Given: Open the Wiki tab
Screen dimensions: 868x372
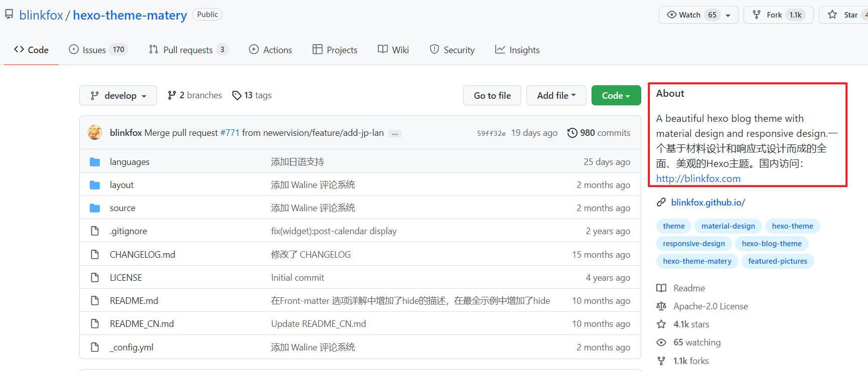Looking at the screenshot, I should [x=393, y=50].
